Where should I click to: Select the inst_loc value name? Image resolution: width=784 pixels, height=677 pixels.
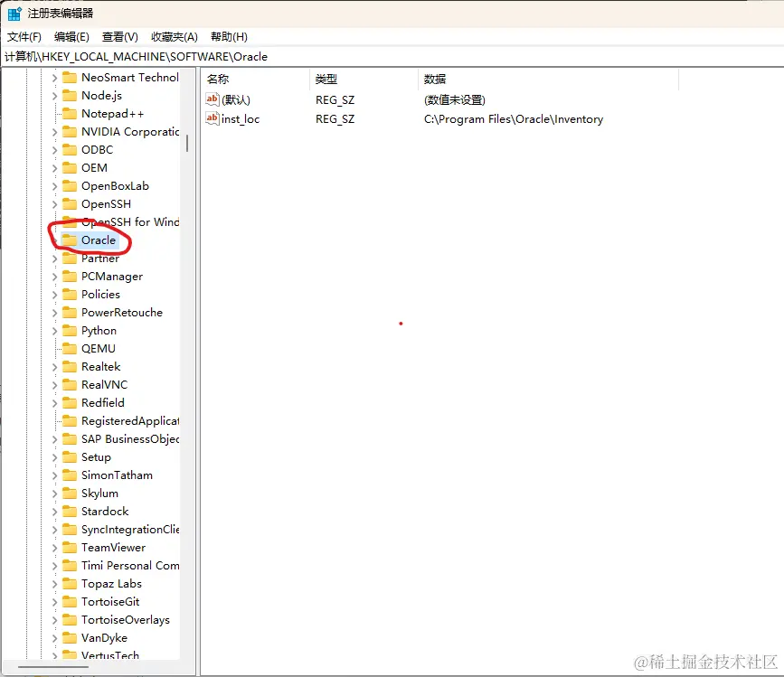[x=241, y=119]
